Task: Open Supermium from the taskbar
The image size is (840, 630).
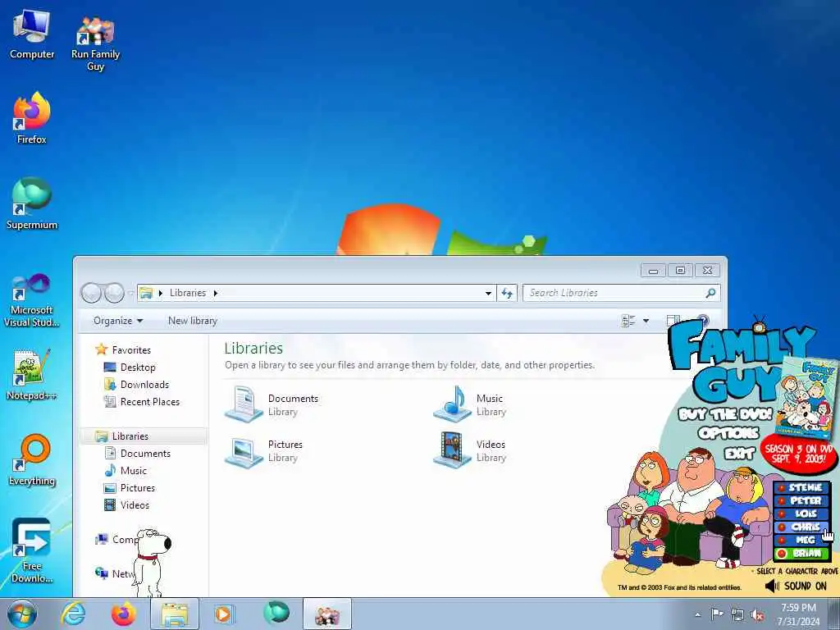Action: (276, 613)
